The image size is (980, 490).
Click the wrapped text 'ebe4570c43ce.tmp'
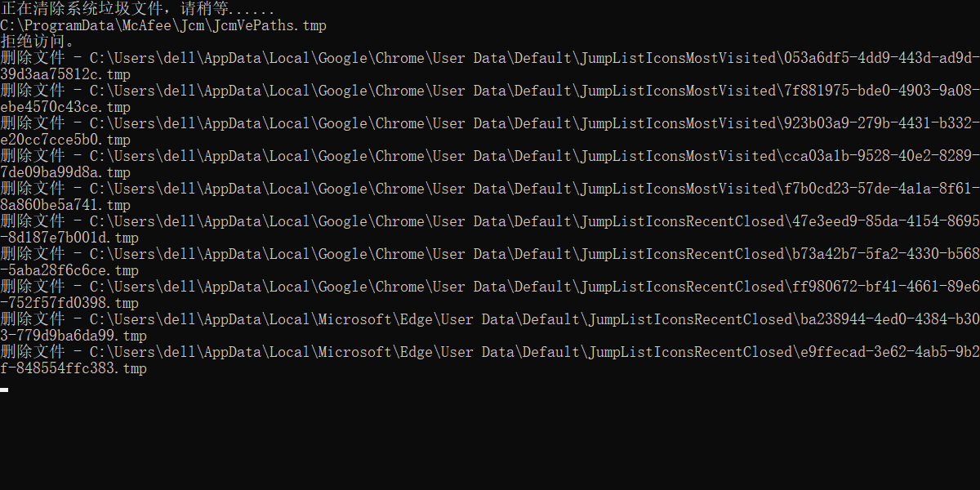(65, 107)
